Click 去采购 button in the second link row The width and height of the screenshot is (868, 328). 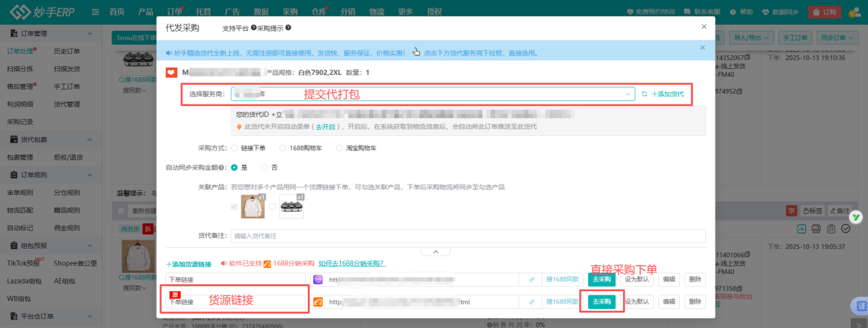pos(601,302)
